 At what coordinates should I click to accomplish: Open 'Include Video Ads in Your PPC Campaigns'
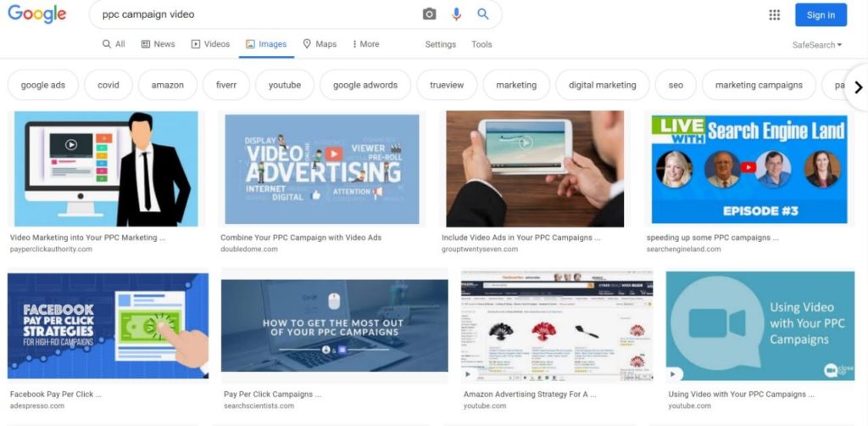(521, 238)
